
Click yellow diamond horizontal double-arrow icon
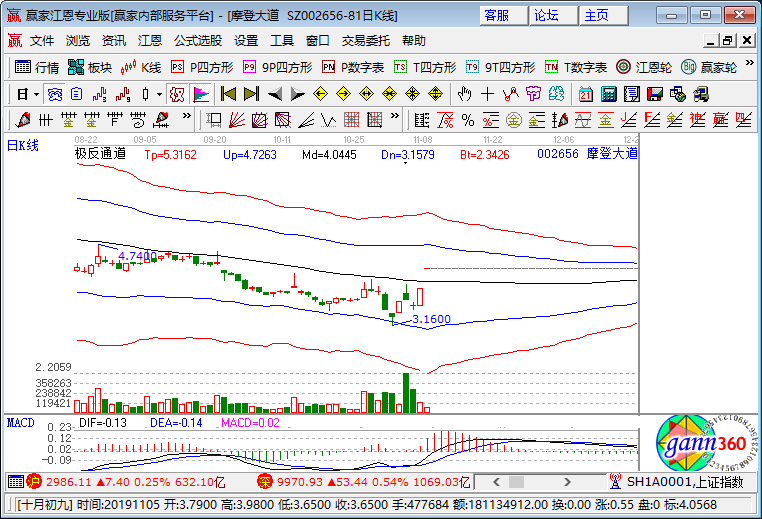click(366, 94)
